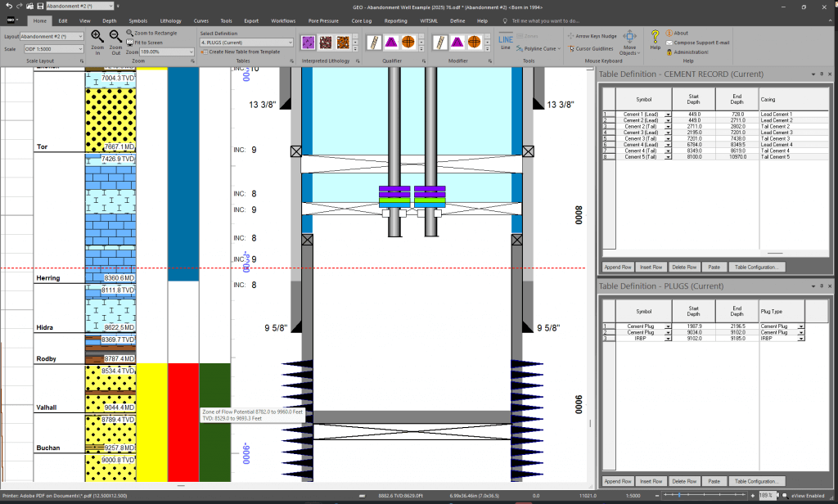Open Table Configuration for PLUGS
This screenshot has width=838, height=504.
[x=756, y=482]
